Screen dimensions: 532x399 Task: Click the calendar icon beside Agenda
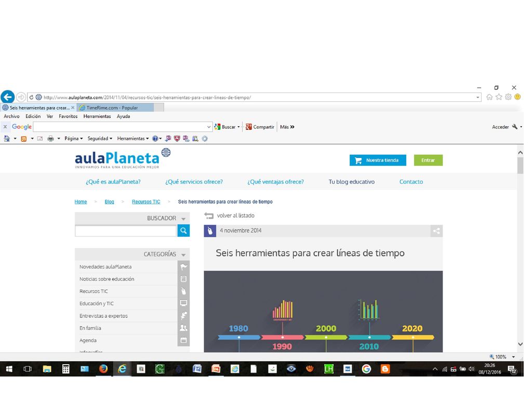pyautogui.click(x=183, y=340)
